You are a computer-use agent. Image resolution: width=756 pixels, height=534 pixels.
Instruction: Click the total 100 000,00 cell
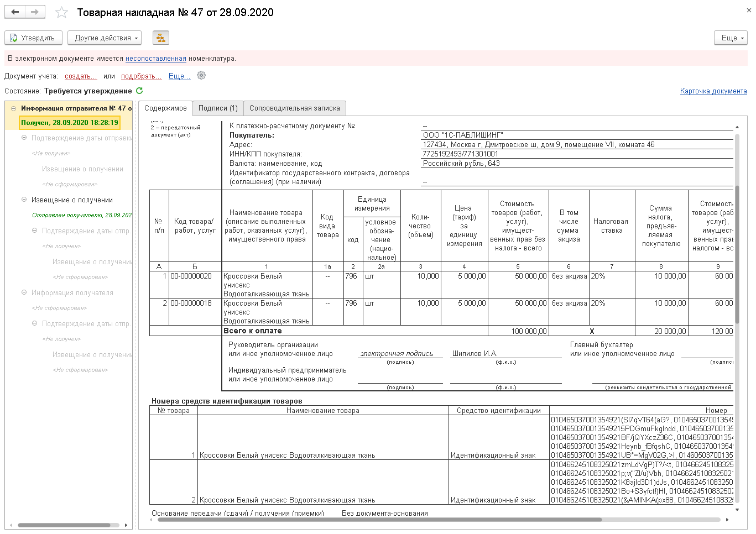pyautogui.click(x=518, y=331)
